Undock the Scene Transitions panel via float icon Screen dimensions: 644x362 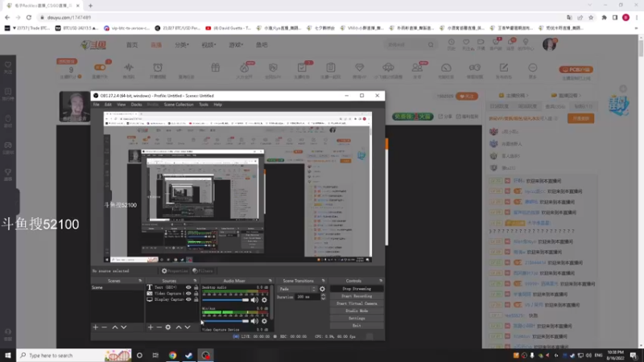(x=324, y=281)
